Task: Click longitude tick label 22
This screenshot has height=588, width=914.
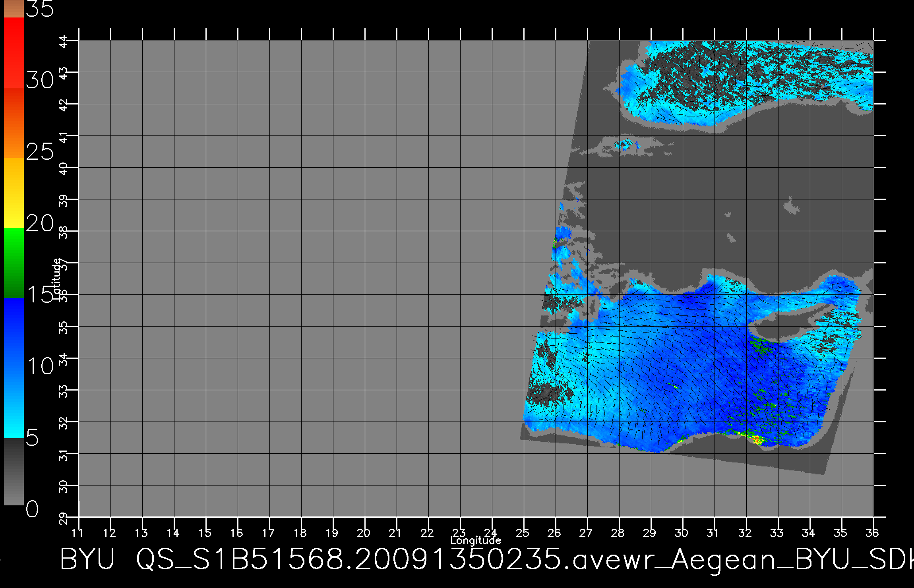Action: coord(427,533)
